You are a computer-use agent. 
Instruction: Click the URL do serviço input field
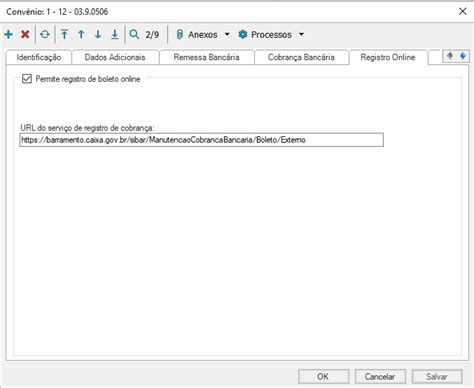(x=201, y=140)
